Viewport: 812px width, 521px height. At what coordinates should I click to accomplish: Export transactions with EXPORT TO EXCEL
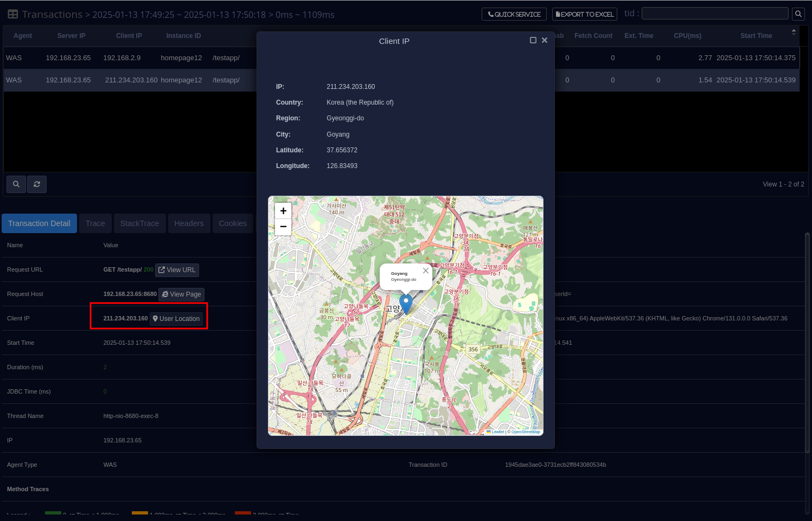click(x=584, y=14)
